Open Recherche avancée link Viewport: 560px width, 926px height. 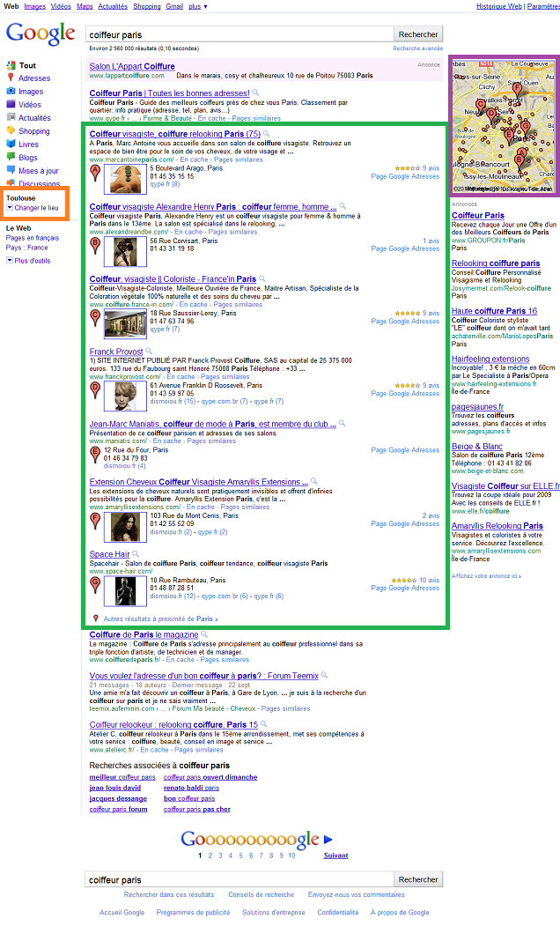click(x=417, y=48)
